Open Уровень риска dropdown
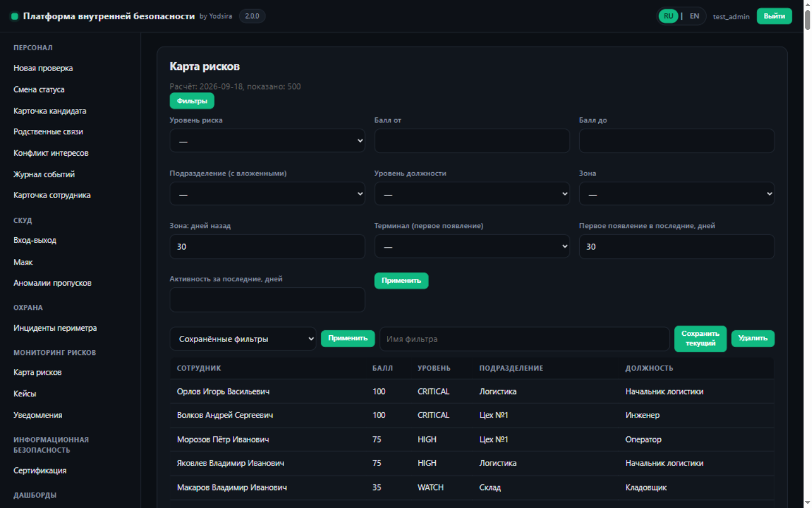This screenshot has height=508, width=812. [x=267, y=141]
